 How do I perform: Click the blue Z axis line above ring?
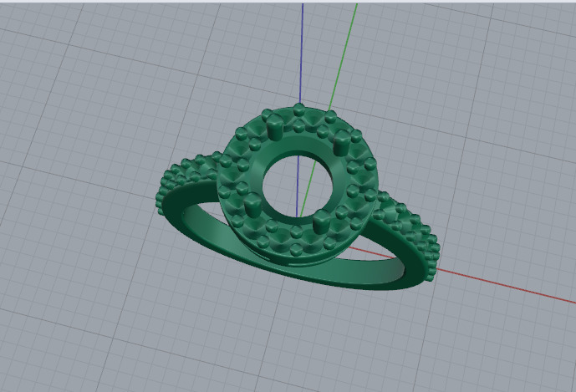point(302,53)
